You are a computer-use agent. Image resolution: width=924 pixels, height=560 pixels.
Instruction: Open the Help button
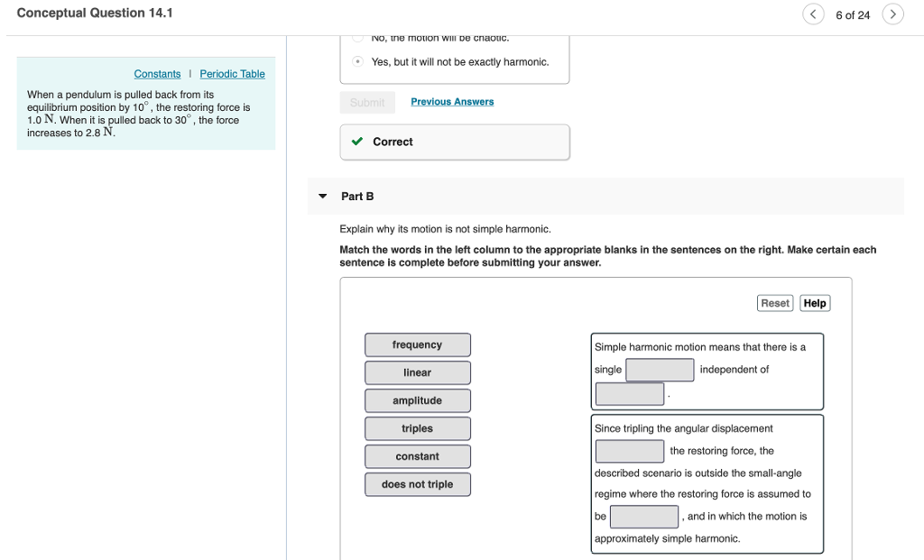tap(814, 303)
